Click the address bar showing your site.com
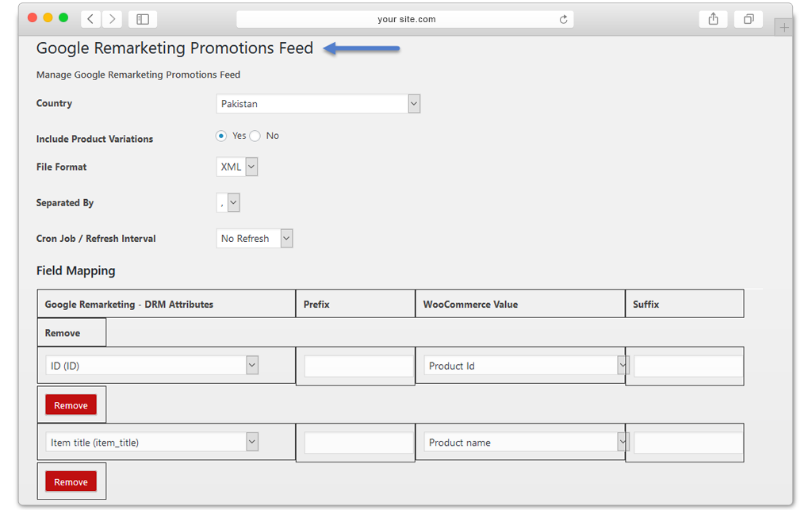 405,19
